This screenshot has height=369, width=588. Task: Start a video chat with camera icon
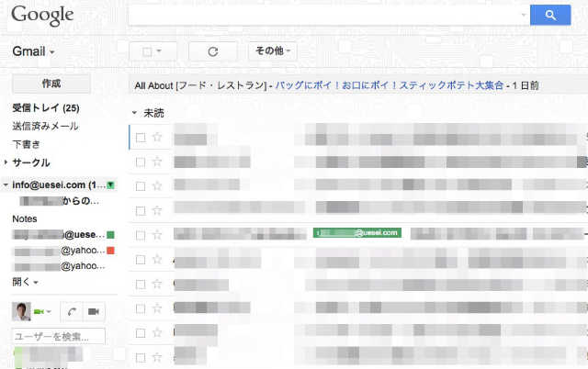[x=94, y=311]
